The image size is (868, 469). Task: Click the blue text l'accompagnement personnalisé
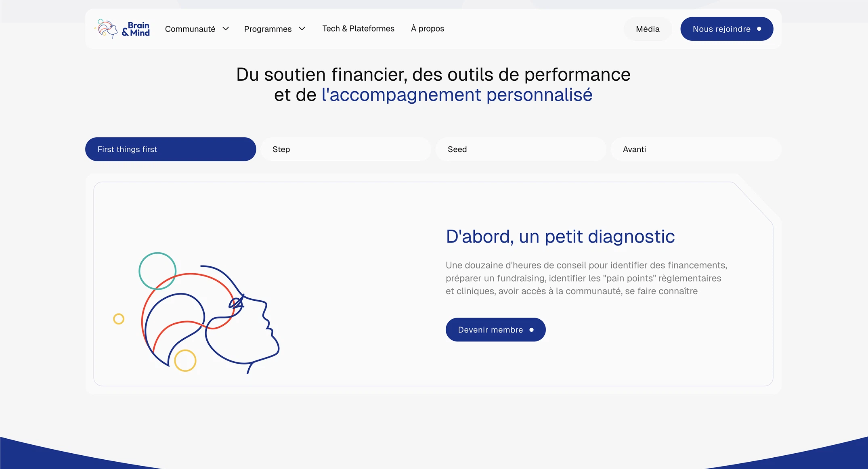(457, 95)
